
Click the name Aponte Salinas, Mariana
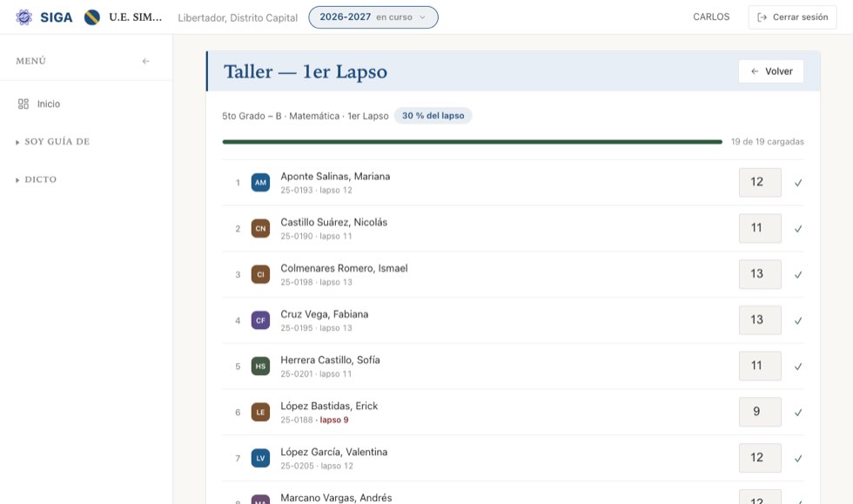335,177
